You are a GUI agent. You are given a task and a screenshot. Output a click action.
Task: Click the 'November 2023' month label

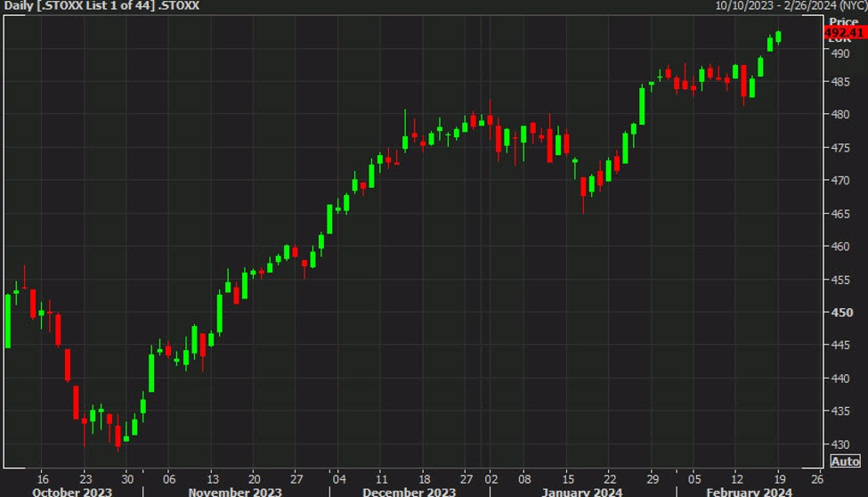click(x=235, y=492)
